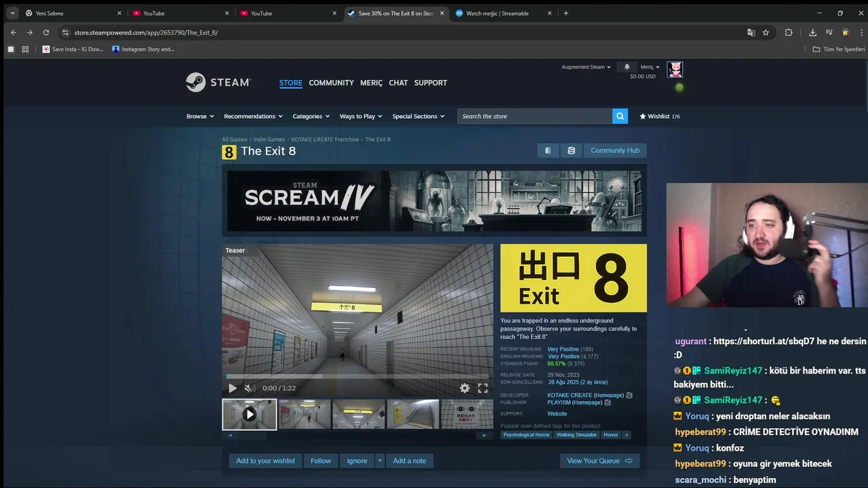The width and height of the screenshot is (868, 488).
Task: Click the book-shaped icon left of the database icon
Action: point(548,150)
